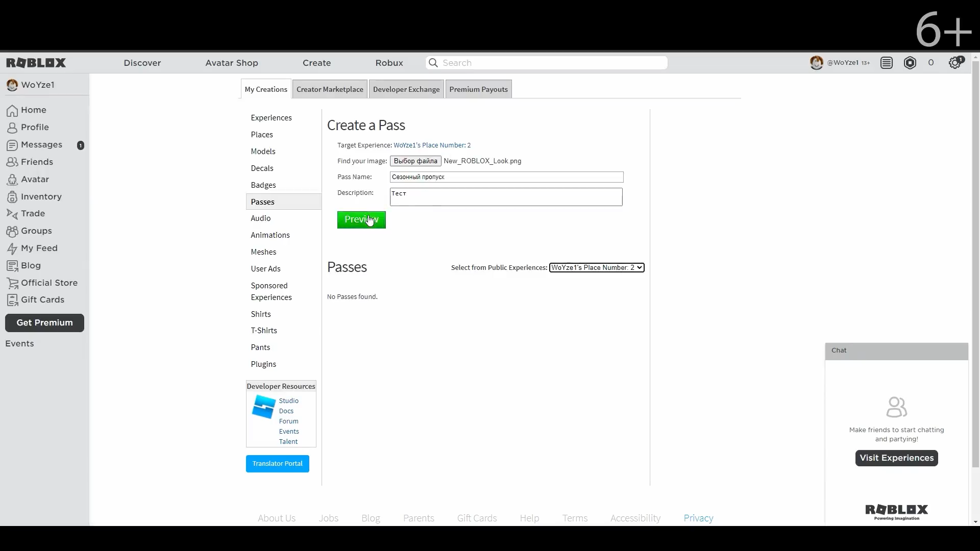Screen dimensions: 980x551
Task: Open the Studio developer resource link
Action: [289, 401]
